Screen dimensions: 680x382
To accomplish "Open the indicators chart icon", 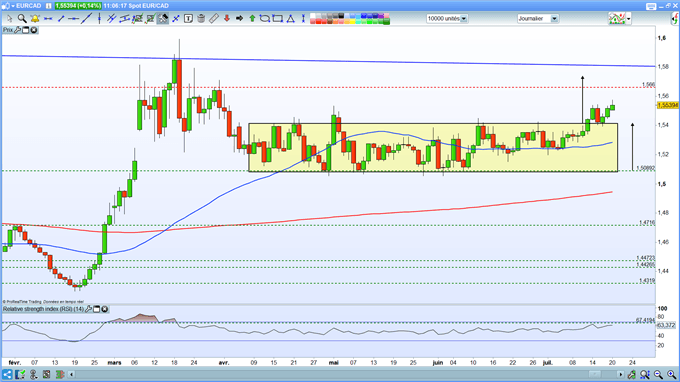I will tap(617, 19).
